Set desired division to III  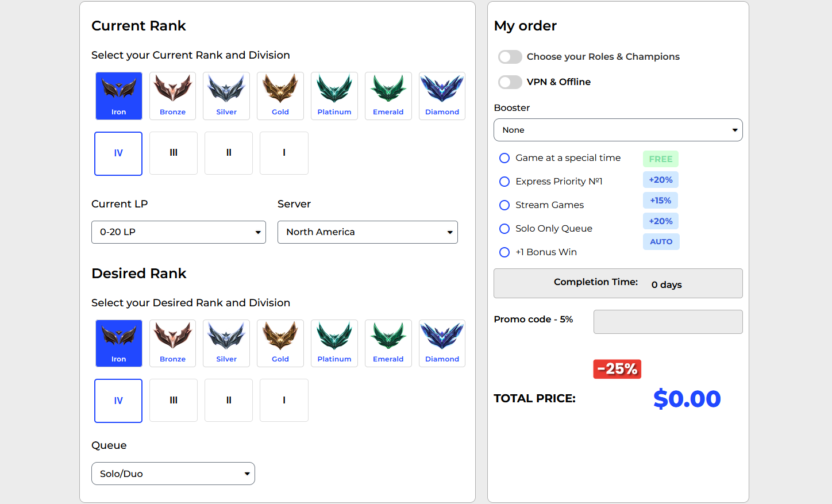pos(174,400)
